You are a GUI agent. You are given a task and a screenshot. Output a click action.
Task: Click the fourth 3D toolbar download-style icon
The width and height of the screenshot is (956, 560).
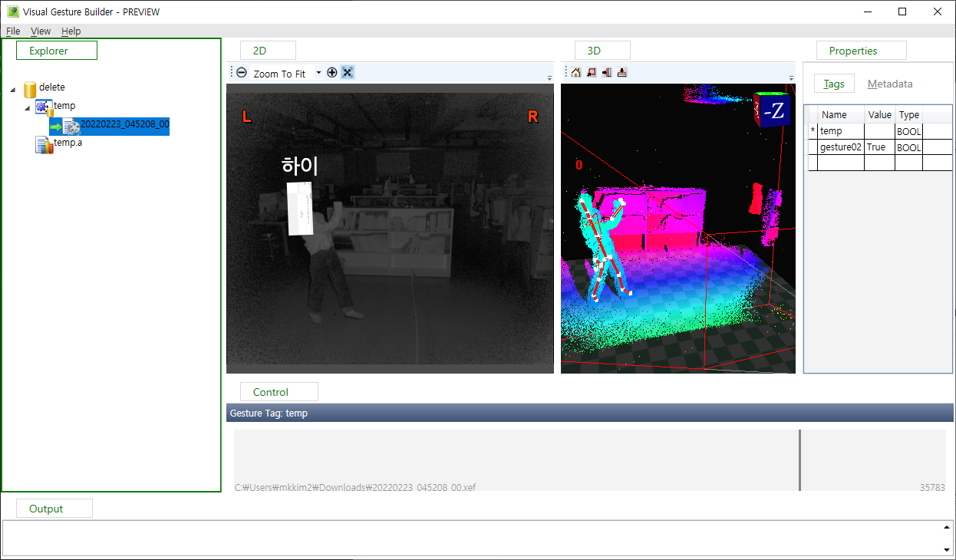click(622, 72)
